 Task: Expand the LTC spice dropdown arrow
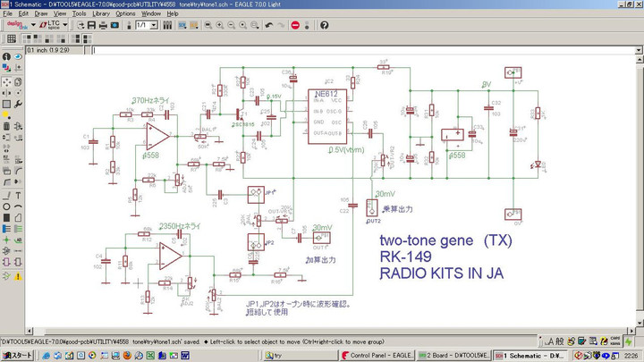(x=65, y=25)
